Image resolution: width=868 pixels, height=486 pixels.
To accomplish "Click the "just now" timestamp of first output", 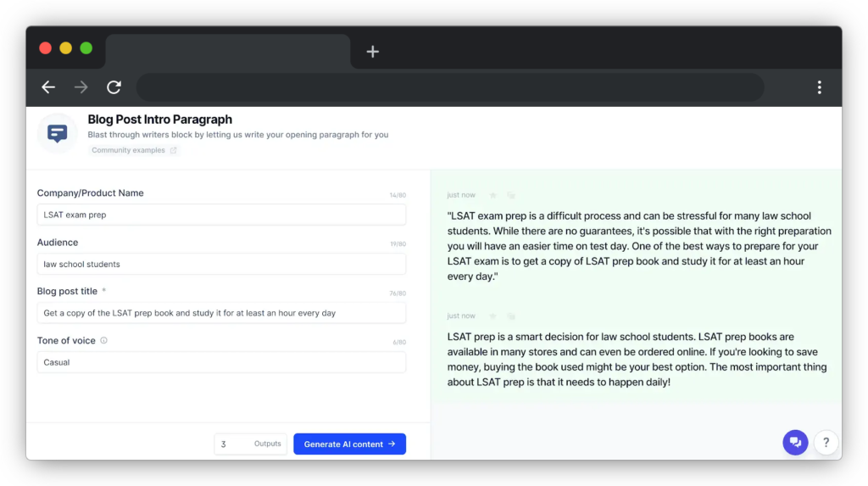I will (x=461, y=195).
